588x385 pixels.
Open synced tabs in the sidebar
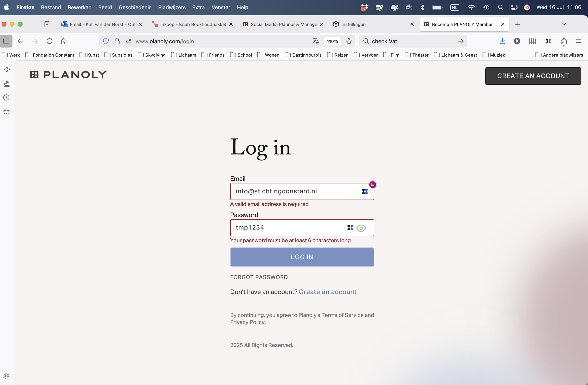pos(6,84)
